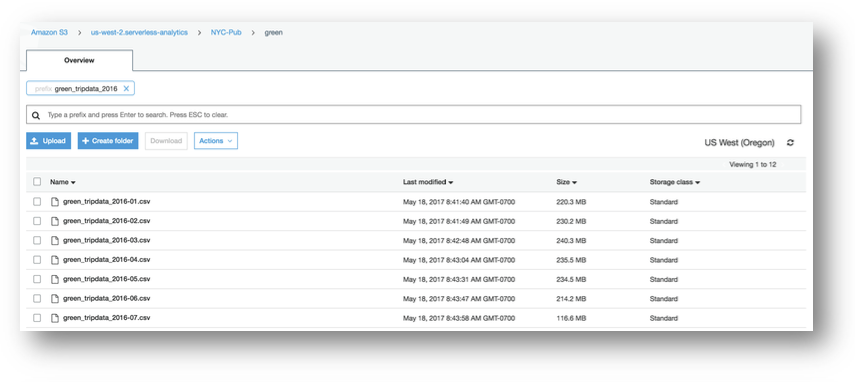The width and height of the screenshot is (855, 382).
Task: Click the Create folder button
Action: [108, 141]
